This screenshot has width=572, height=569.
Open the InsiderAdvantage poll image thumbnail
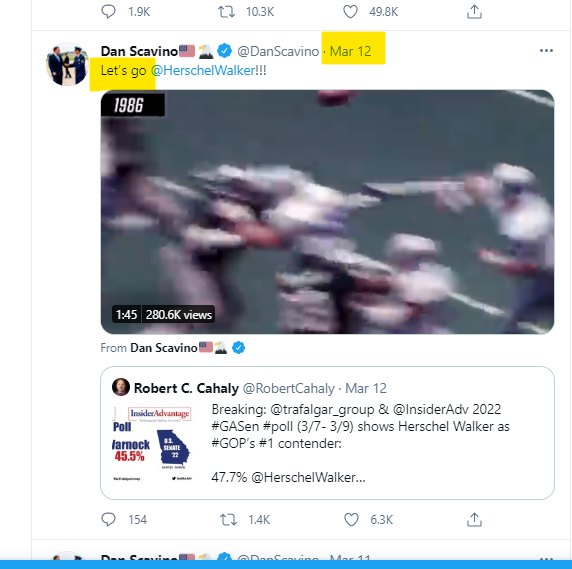152,444
